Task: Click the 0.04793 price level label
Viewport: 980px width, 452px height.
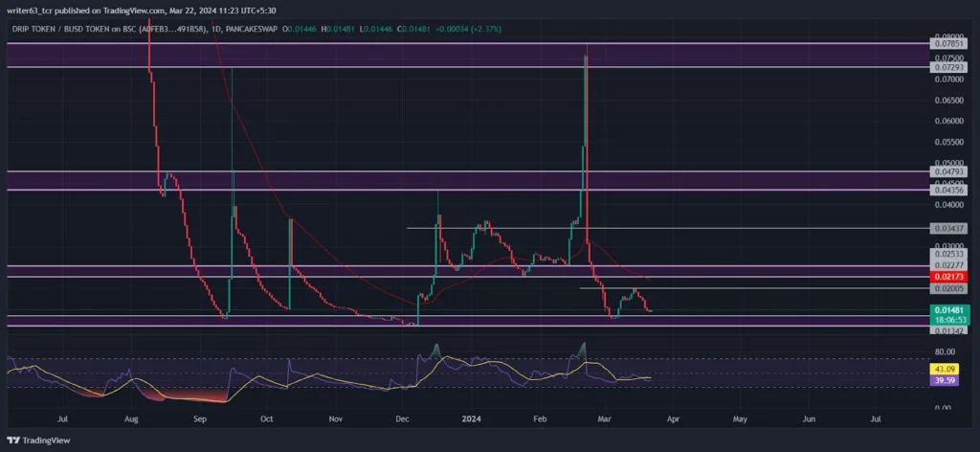Action: (x=948, y=170)
